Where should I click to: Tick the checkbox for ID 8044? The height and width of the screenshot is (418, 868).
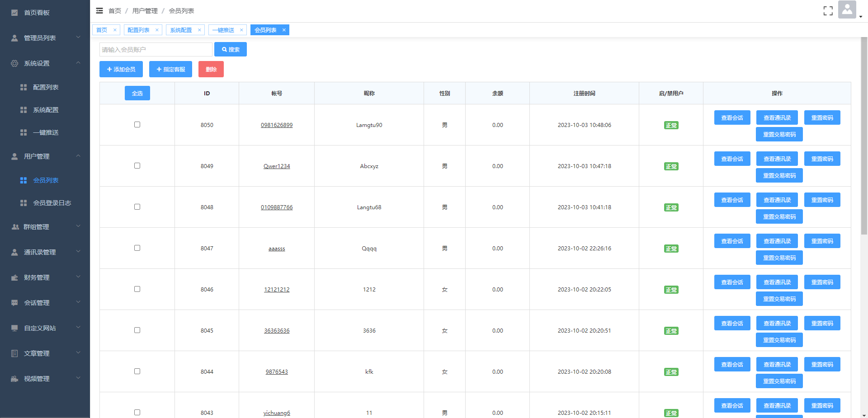pos(137,371)
